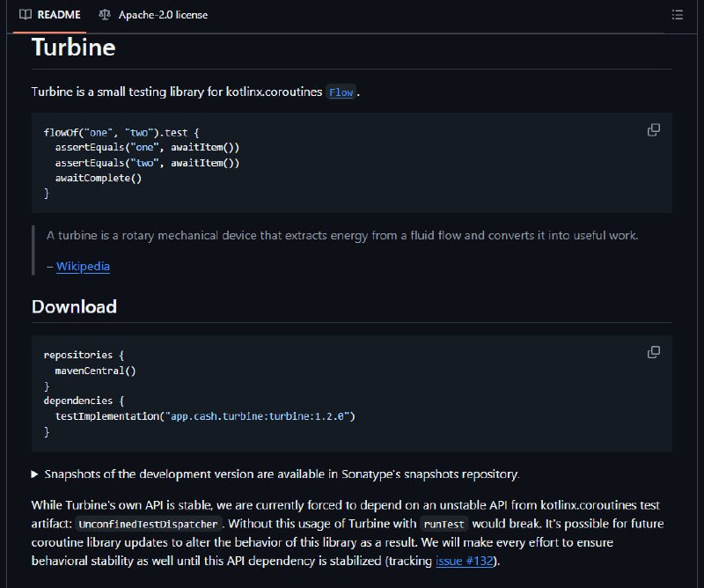Click the mavenCentral() line
704x588 pixels.
coord(95,371)
